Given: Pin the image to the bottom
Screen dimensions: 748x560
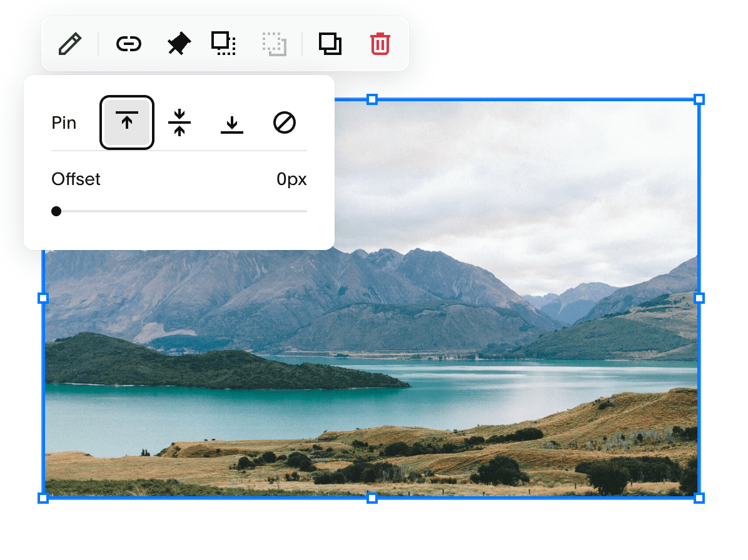Looking at the screenshot, I should 232,123.
